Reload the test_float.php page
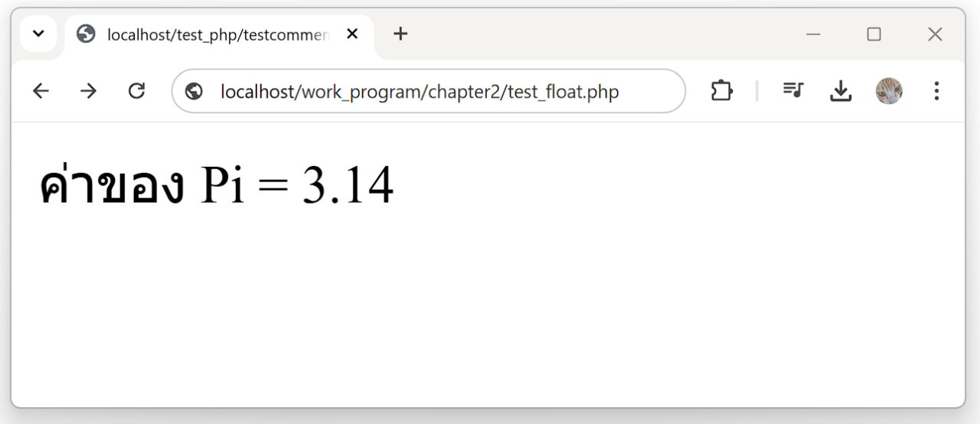980x424 pixels. (136, 91)
